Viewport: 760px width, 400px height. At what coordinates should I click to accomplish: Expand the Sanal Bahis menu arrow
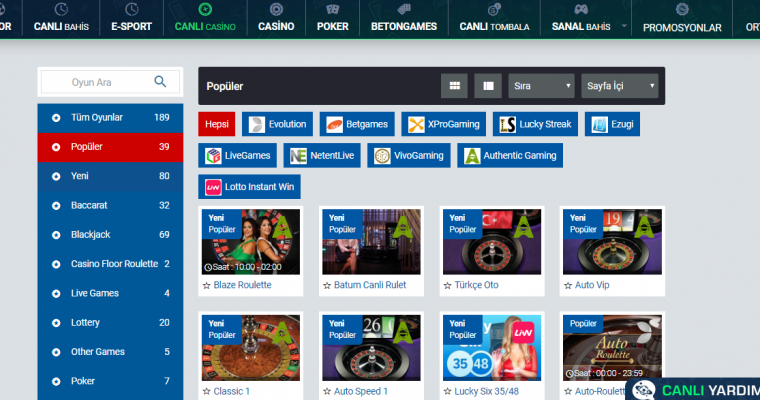pos(624,26)
